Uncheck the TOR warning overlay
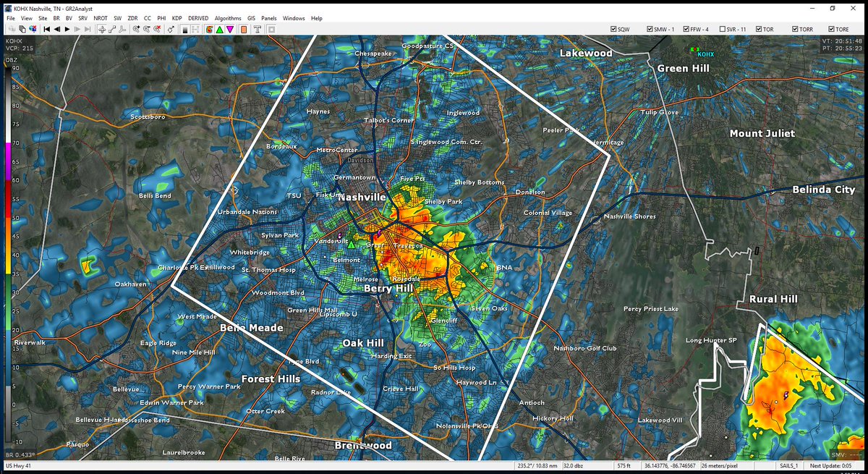868x474 pixels. pyautogui.click(x=757, y=29)
